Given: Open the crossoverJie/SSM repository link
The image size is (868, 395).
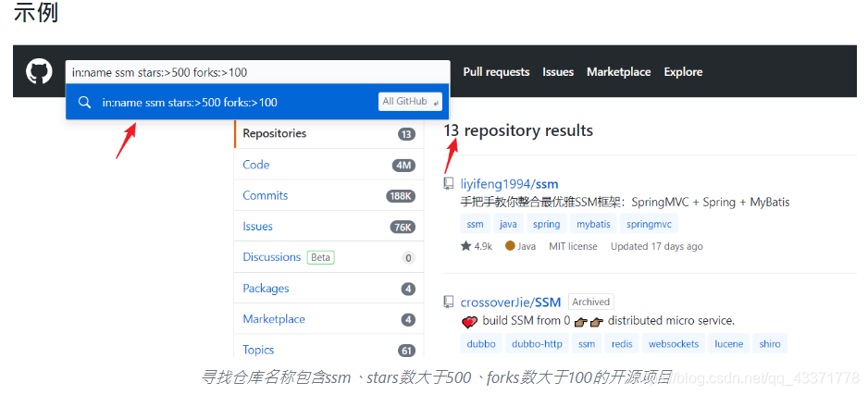Looking at the screenshot, I should 511,302.
